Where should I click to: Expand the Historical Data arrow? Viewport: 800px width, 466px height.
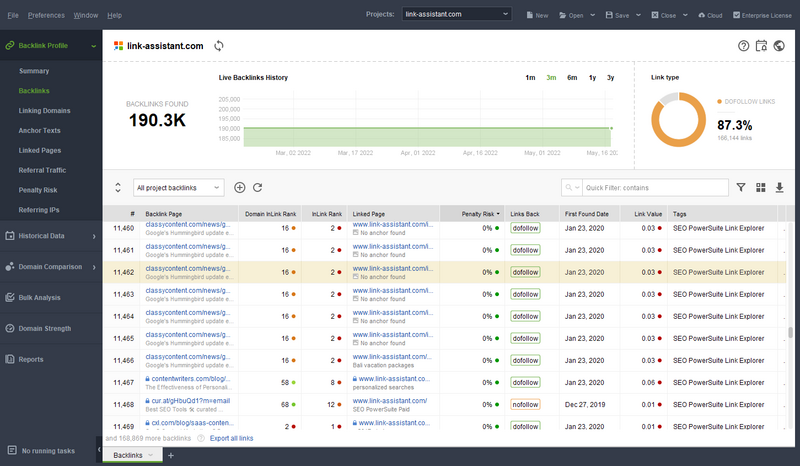[94, 236]
